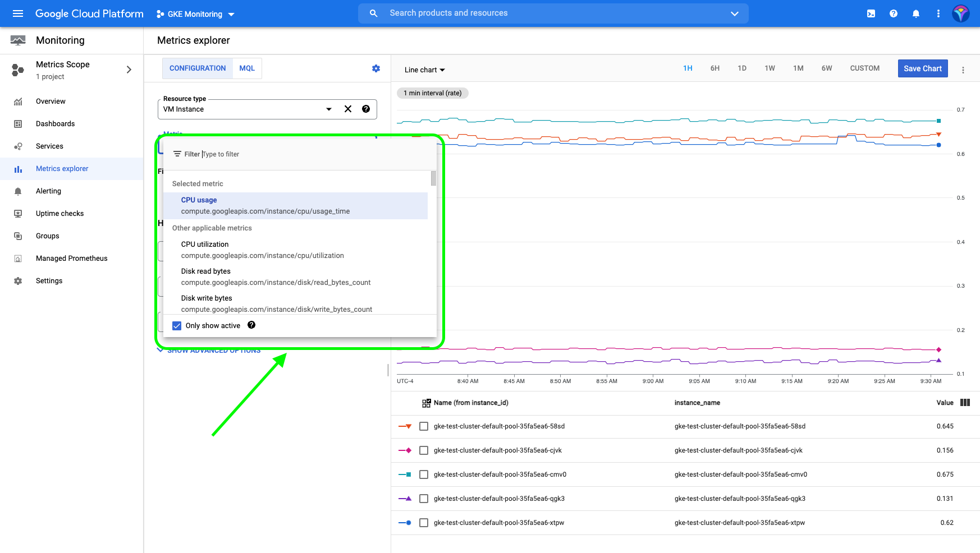Open chart more options menu
980x553 pixels.
click(963, 70)
